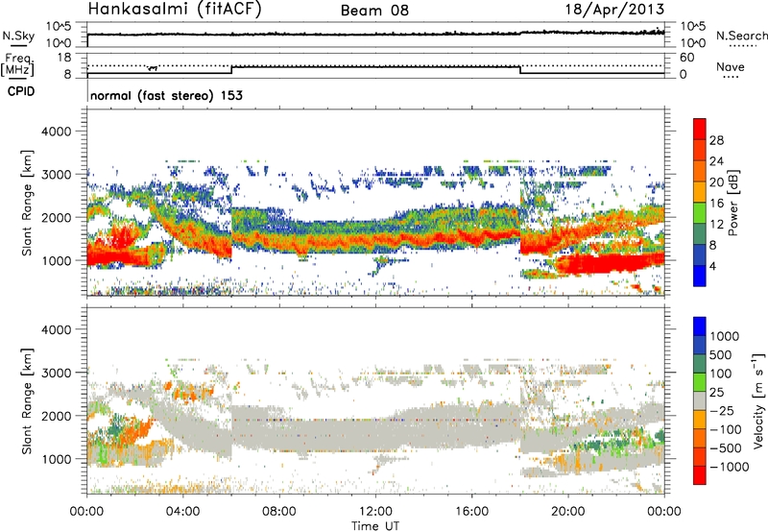Click the '4000' tick on power panel

coord(56,132)
